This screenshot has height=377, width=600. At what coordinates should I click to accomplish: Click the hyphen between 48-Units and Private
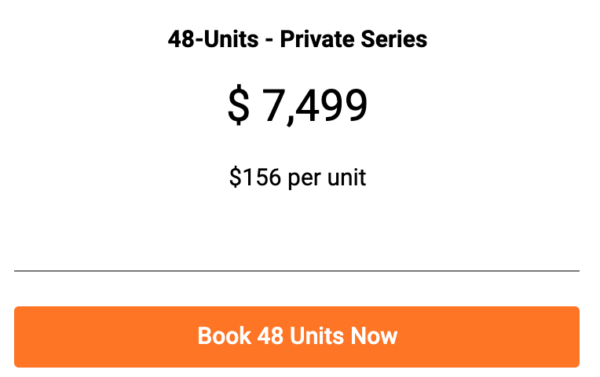[269, 41]
